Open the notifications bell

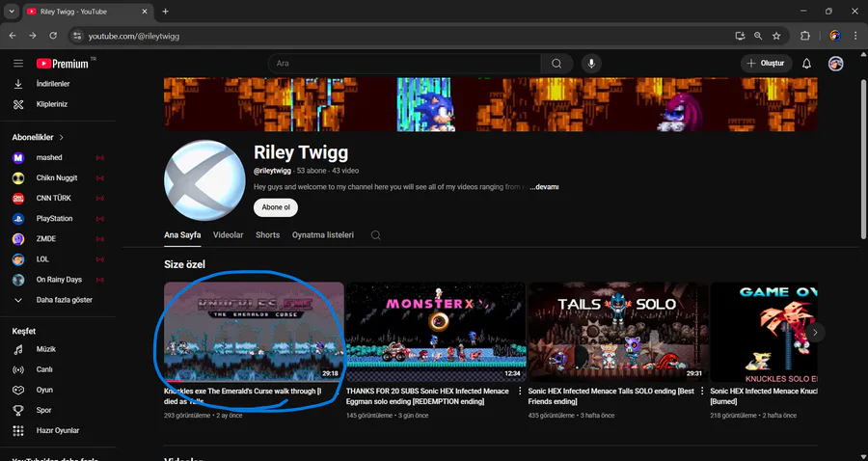pos(806,64)
